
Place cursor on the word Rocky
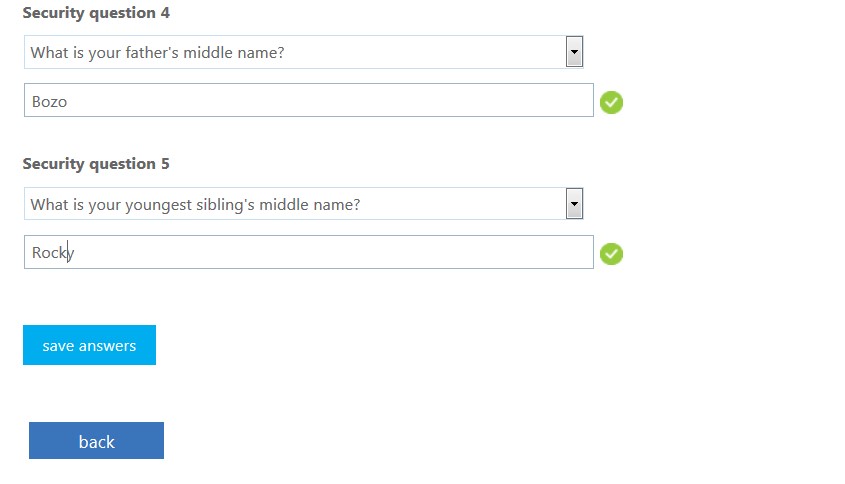[x=53, y=253]
